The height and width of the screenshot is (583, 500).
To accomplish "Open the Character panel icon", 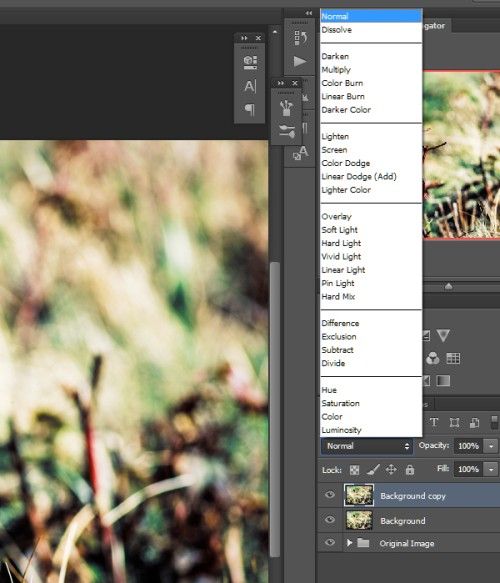I will [x=250, y=86].
